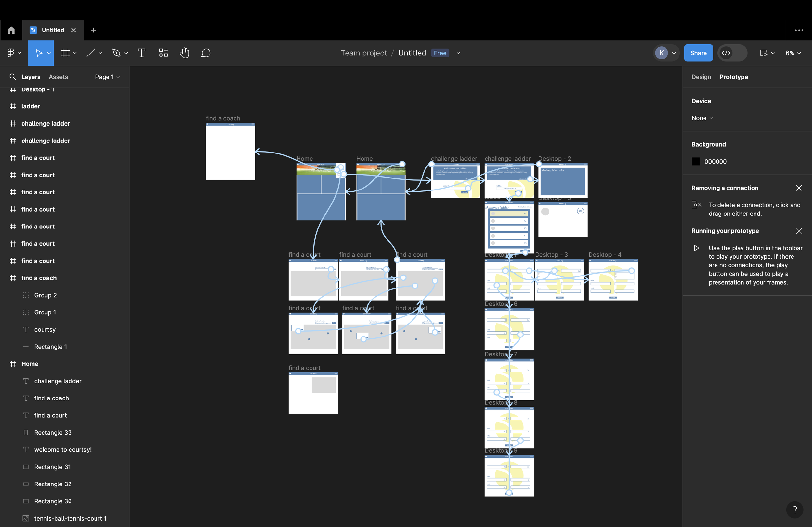Expand the Page 1 dropdown
The width and height of the screenshot is (812, 527).
point(107,77)
